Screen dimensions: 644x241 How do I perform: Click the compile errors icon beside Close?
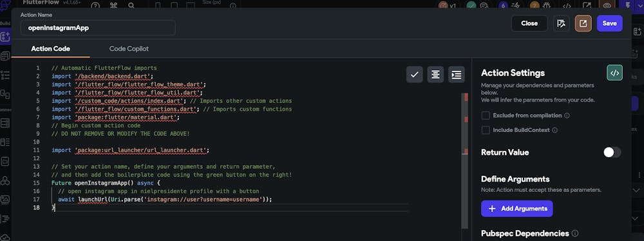(561, 23)
